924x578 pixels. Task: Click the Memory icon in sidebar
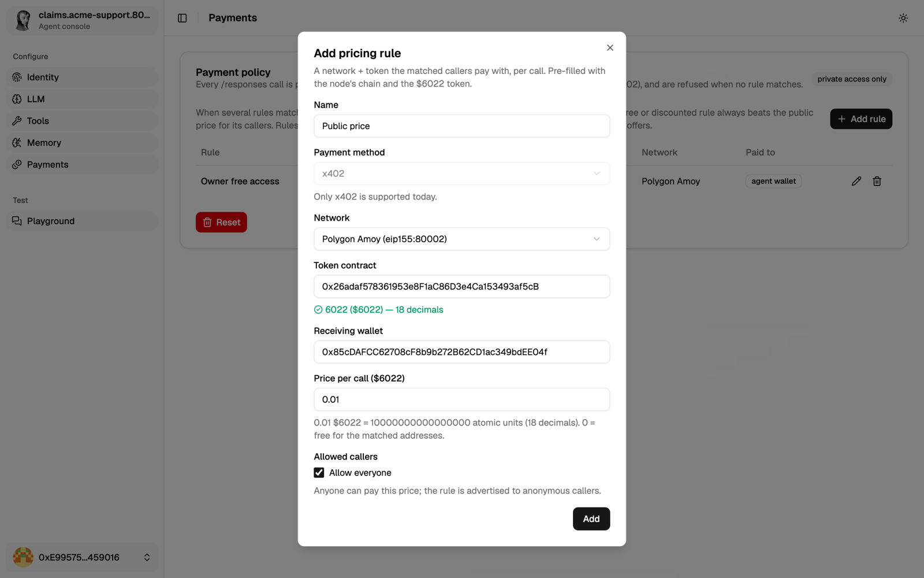17,143
